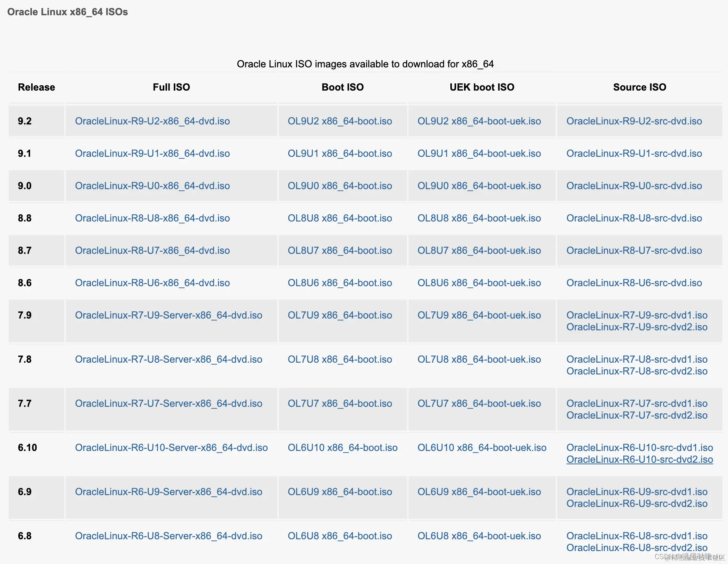Screen dimensions: 728x564
Task: Select the 8.8 release cell
Action: pyautogui.click(x=37, y=218)
